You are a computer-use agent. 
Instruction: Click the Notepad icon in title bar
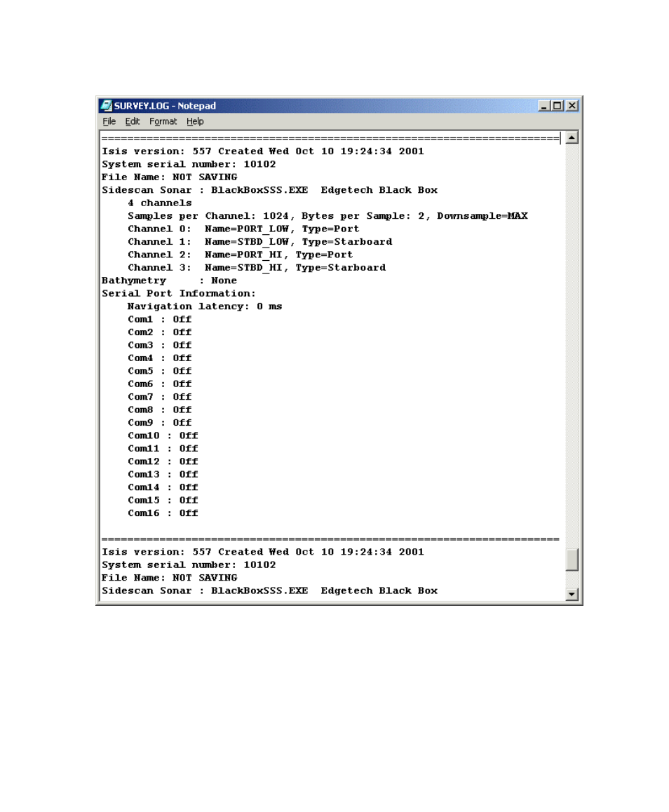[106, 106]
